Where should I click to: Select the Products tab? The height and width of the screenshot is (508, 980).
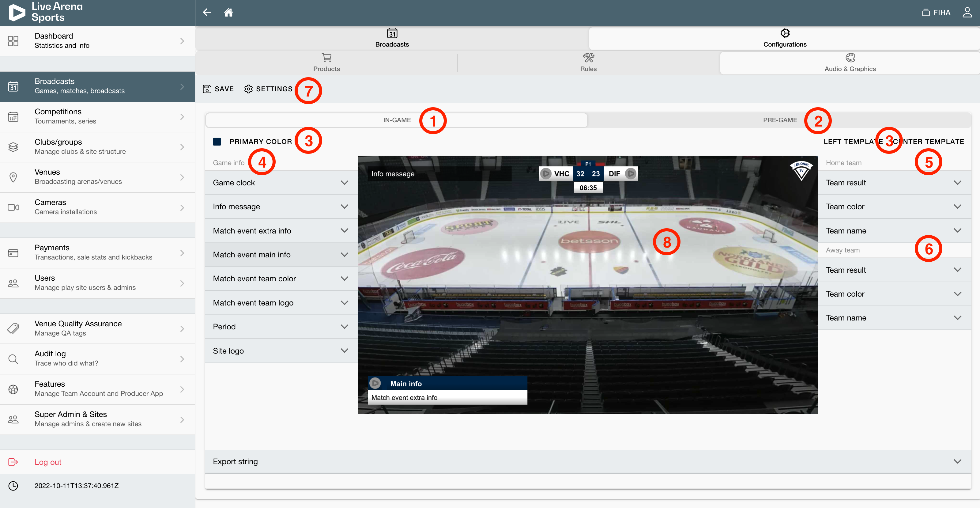pos(326,63)
